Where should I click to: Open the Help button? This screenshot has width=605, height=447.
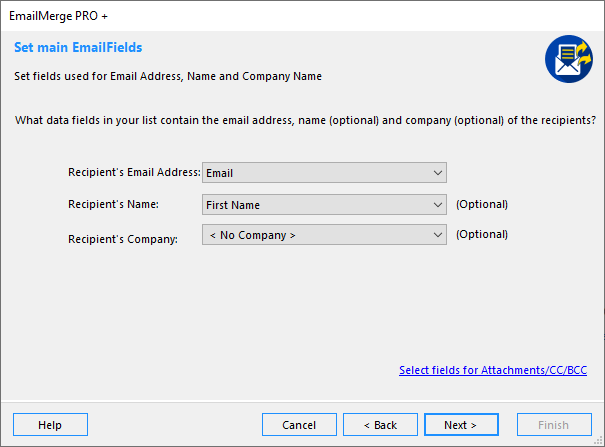pos(50,425)
